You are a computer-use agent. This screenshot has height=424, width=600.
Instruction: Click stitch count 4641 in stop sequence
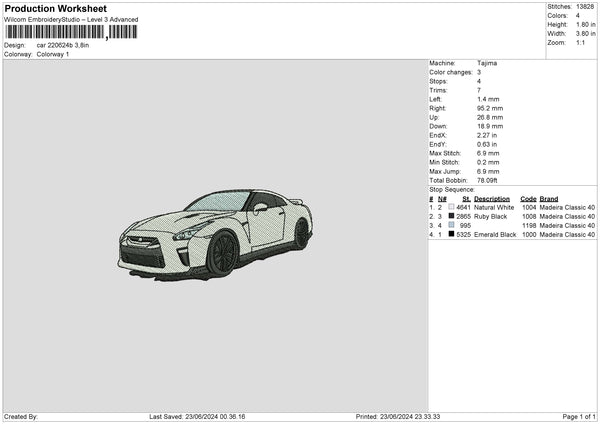[463, 207]
